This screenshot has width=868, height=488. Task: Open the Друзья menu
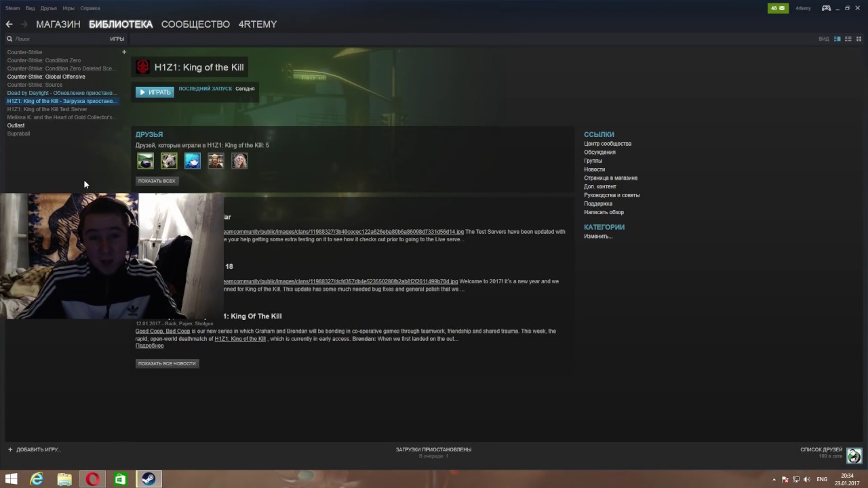click(x=49, y=8)
